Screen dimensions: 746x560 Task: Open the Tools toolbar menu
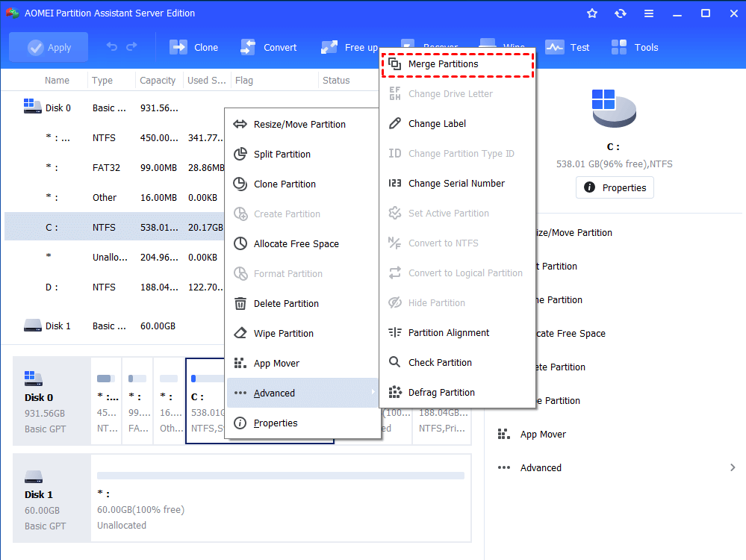pos(635,47)
